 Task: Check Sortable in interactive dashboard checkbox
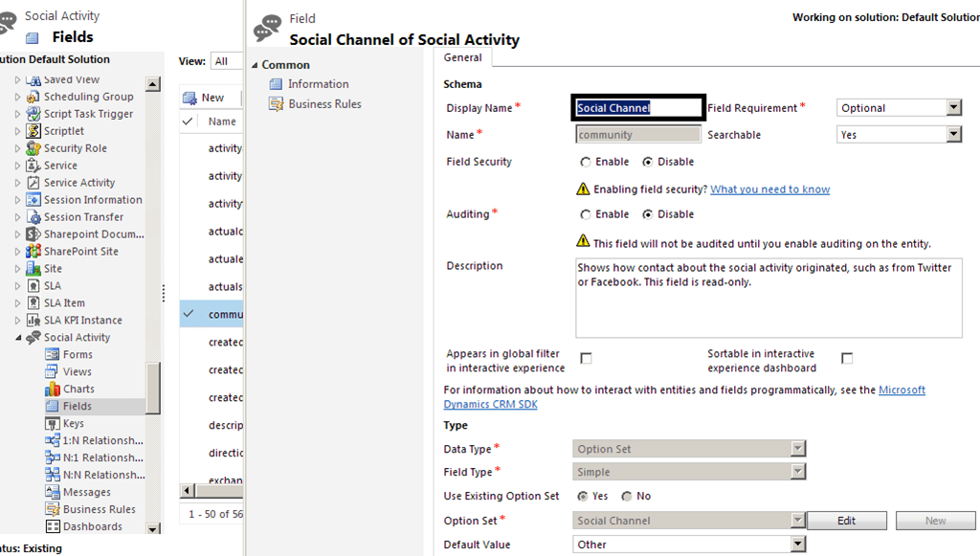coord(847,358)
